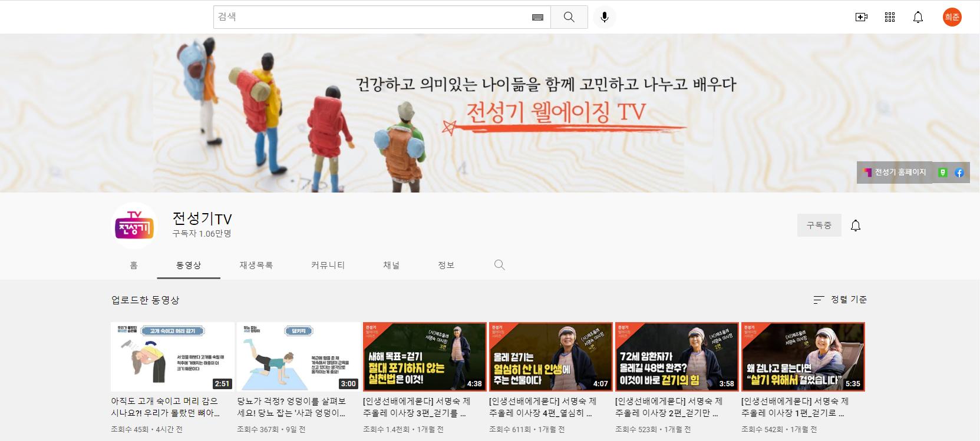Open the 채널 tab
980x441 pixels.
(391, 265)
